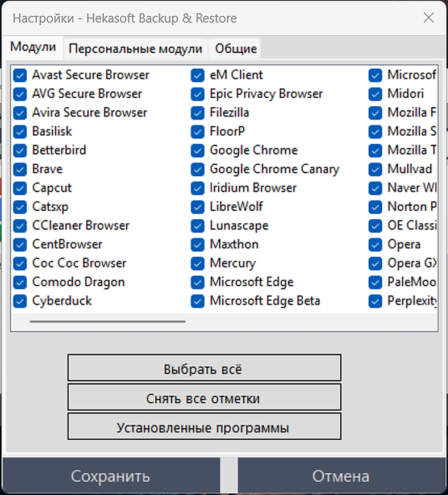This screenshot has width=448, height=495.
Task: Switch to the Персональные модули tab
Action: [135, 48]
